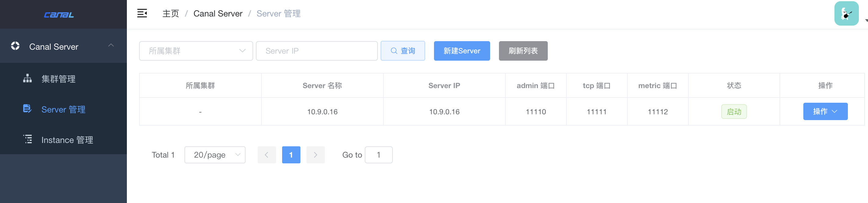Go to 主页 breadcrumb link
868x203 pixels.
point(170,13)
